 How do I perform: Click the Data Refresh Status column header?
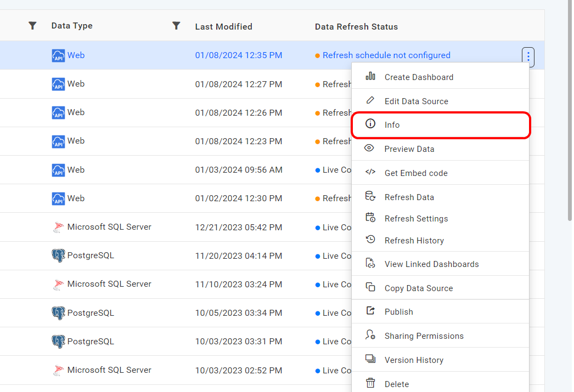[x=356, y=26]
